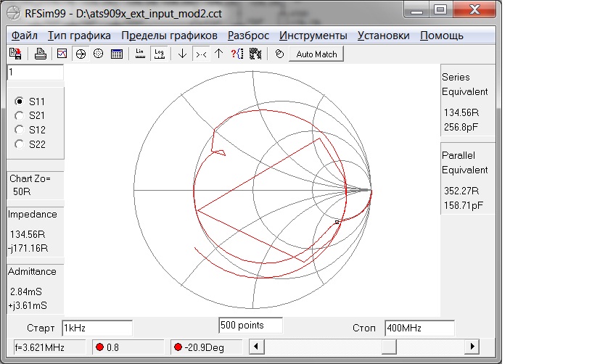Click the down arrow toolbar icon

(182, 54)
